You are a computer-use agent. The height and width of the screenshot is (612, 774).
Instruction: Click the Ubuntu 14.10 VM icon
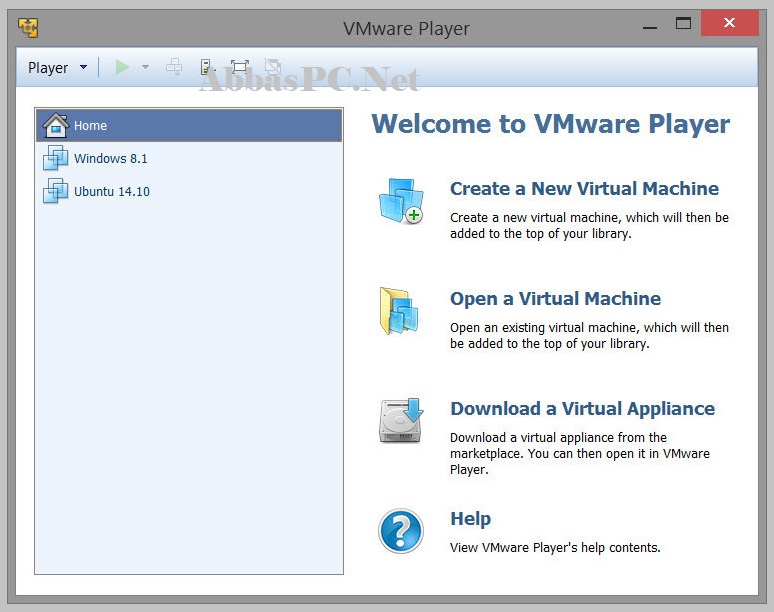point(55,191)
